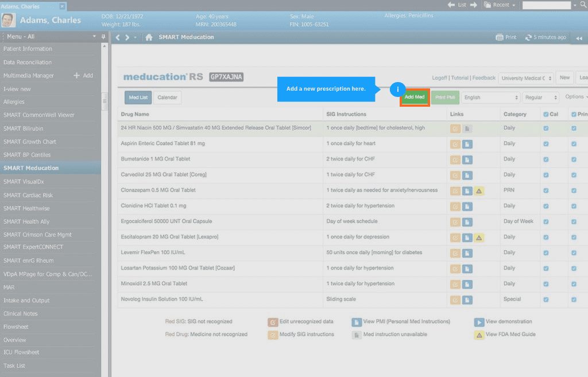Click the Print PMI button
588x377 pixels.
tap(445, 98)
